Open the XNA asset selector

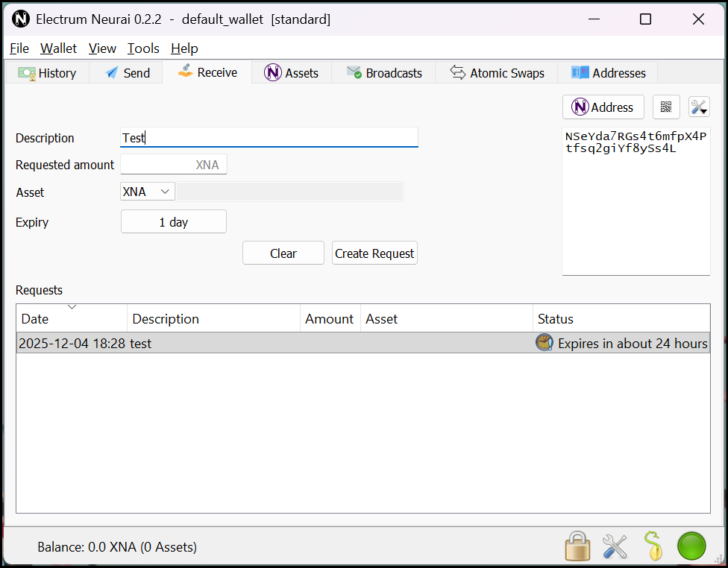click(147, 191)
